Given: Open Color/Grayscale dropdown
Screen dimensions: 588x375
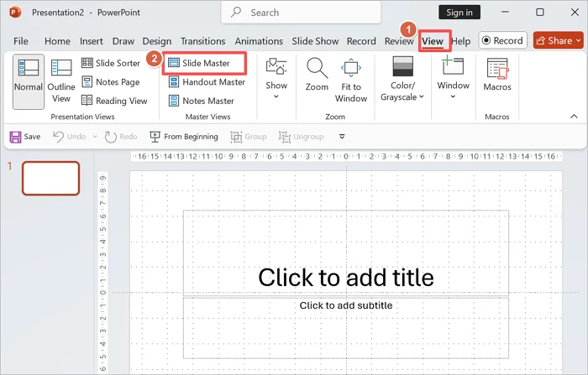Looking at the screenshot, I should point(402,80).
